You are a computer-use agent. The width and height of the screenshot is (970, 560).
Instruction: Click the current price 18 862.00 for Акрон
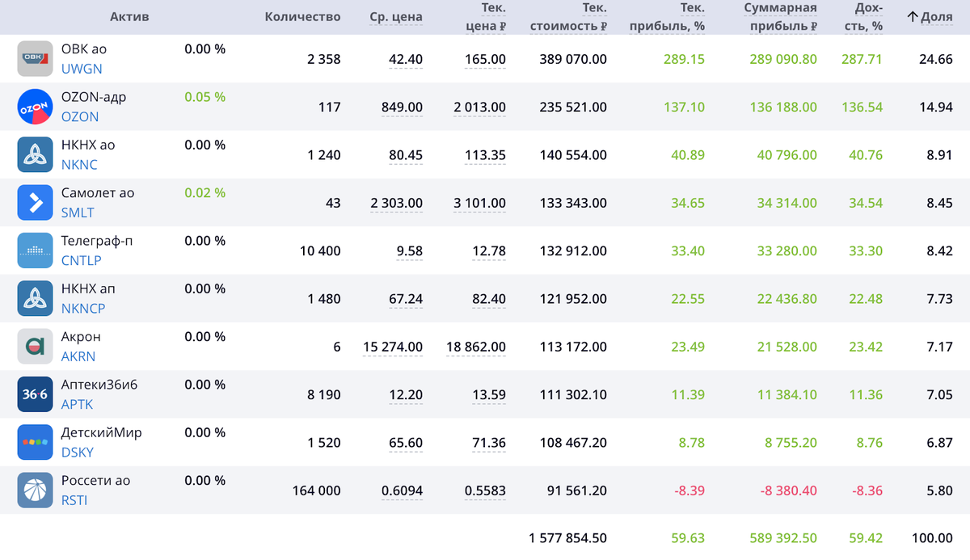(x=476, y=347)
